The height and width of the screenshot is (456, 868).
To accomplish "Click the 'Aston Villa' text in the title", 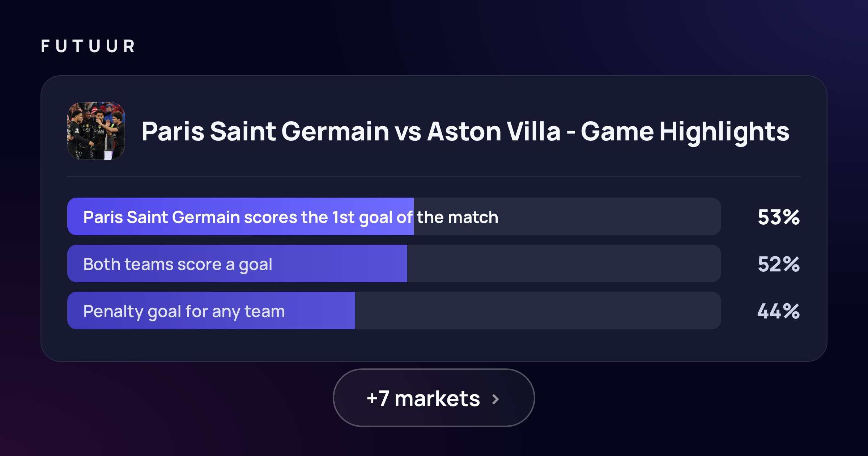I will pyautogui.click(x=494, y=131).
